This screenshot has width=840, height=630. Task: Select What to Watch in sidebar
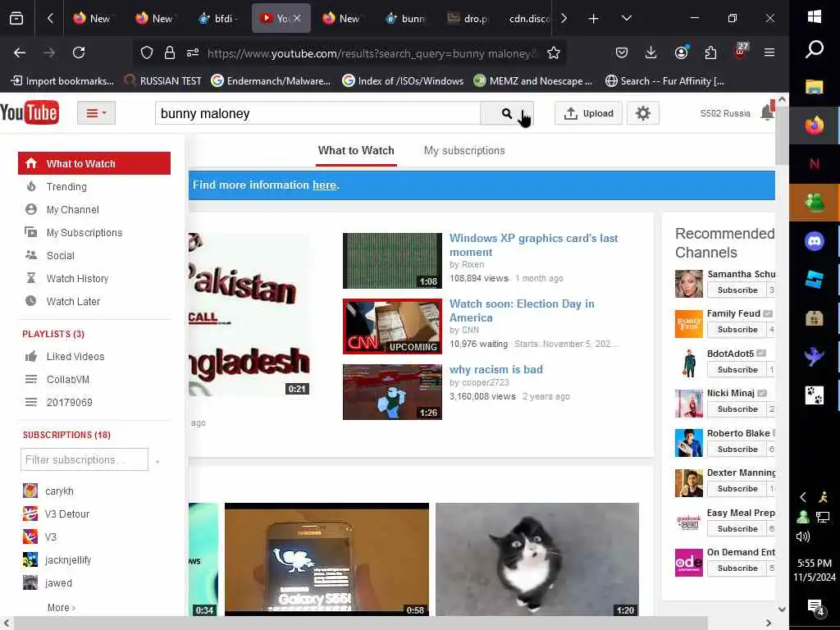[94, 163]
